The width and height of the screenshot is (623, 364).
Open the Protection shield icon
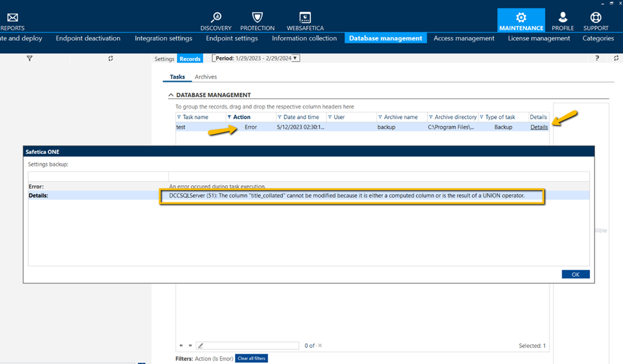click(x=257, y=18)
